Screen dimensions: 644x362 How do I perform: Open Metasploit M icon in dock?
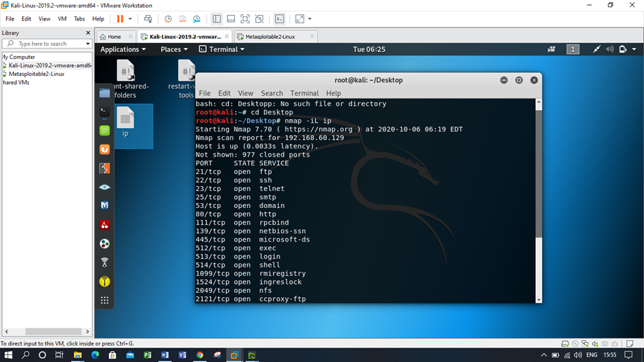pos(105,205)
